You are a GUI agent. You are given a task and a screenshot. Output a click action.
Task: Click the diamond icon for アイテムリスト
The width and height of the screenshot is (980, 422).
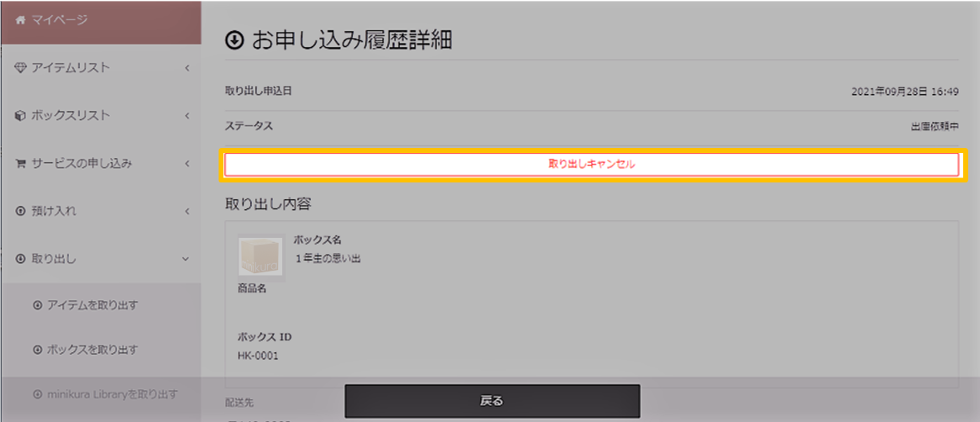pos(19,67)
